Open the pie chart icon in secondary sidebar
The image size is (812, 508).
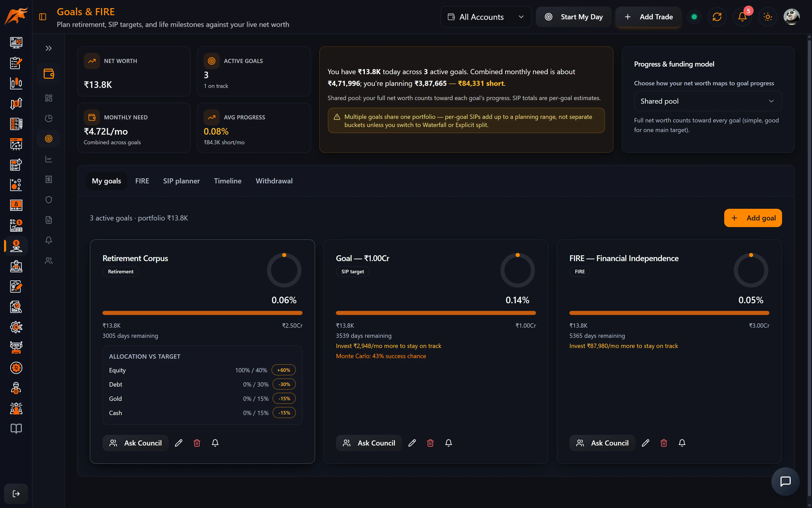pos(49,118)
